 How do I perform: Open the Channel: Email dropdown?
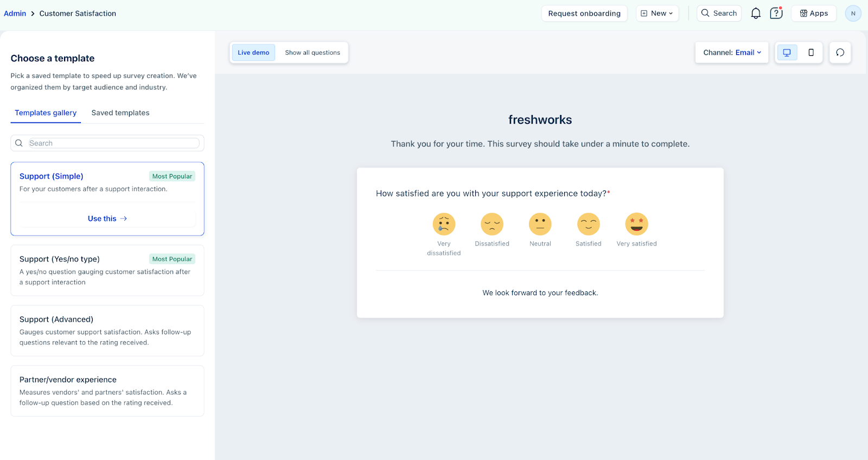732,53
